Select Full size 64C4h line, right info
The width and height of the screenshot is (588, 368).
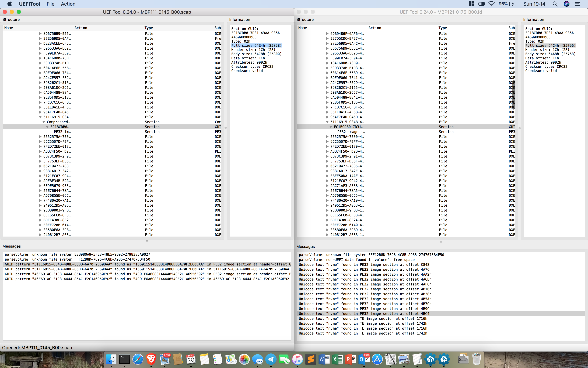tap(550, 46)
